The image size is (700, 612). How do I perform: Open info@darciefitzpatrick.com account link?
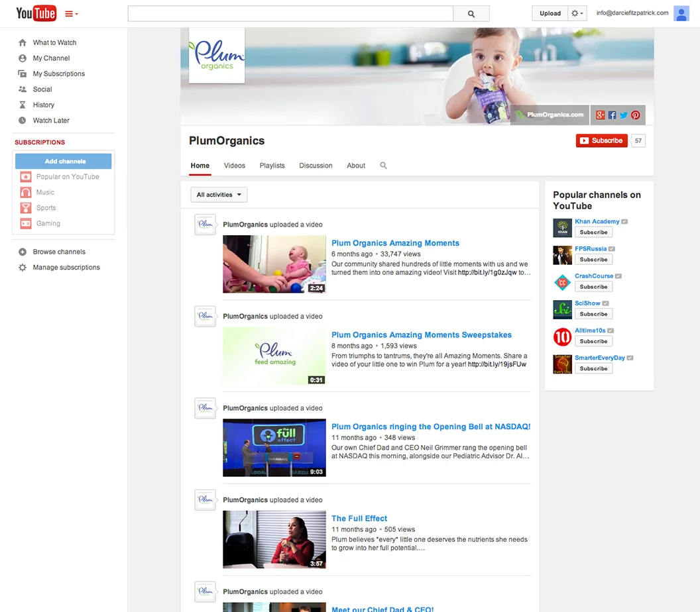coord(632,13)
